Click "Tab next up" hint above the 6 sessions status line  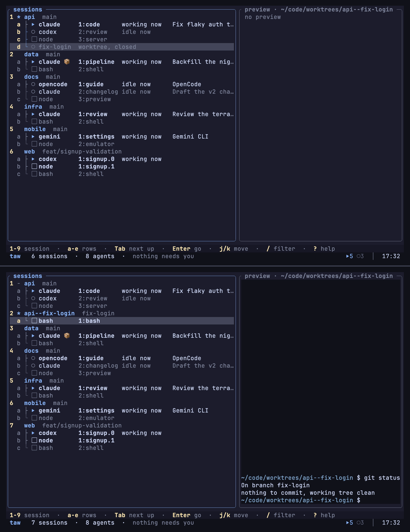point(134,249)
